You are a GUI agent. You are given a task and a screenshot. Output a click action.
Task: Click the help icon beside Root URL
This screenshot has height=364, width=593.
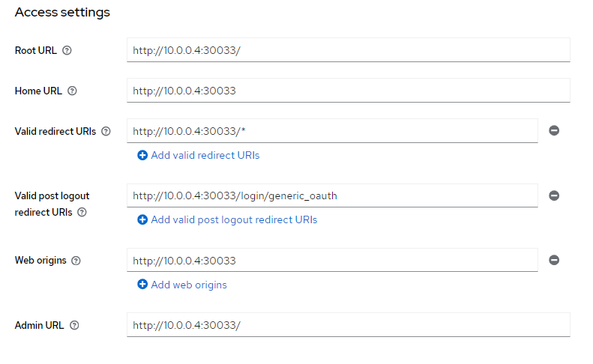(67, 51)
